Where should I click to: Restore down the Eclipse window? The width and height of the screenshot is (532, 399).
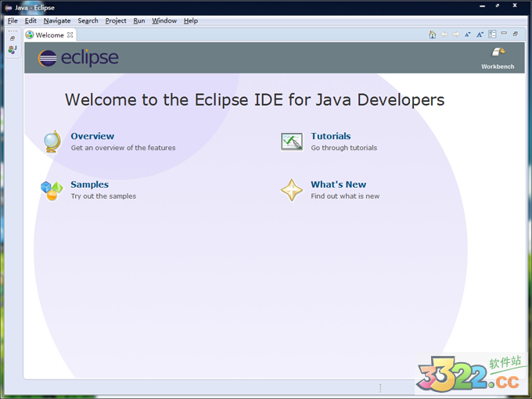[498, 5]
